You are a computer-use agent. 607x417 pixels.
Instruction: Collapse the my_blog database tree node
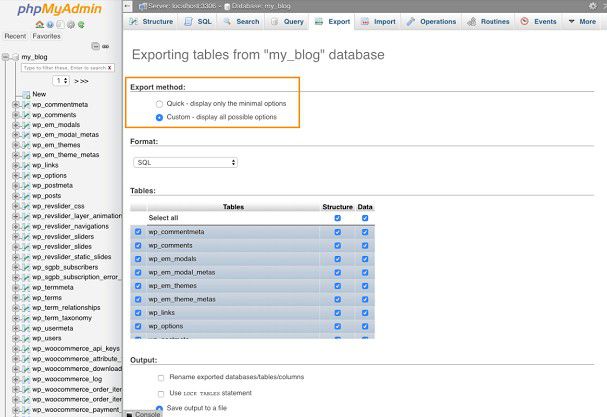[5, 57]
